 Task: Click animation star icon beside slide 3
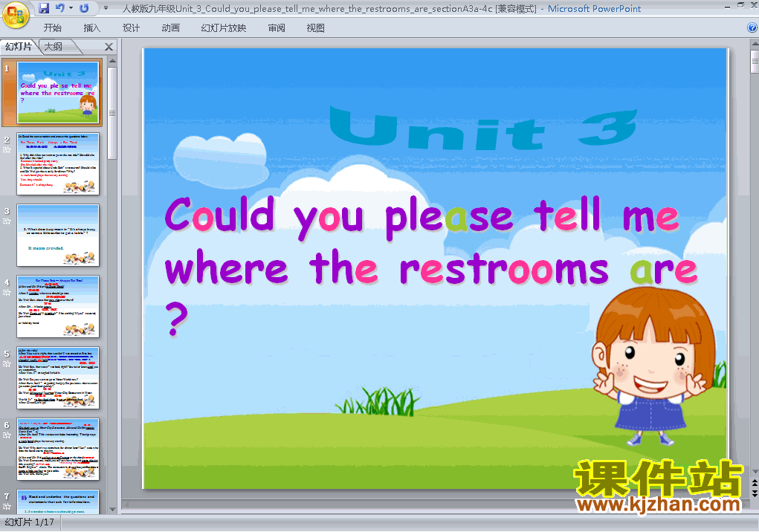pos(7,221)
